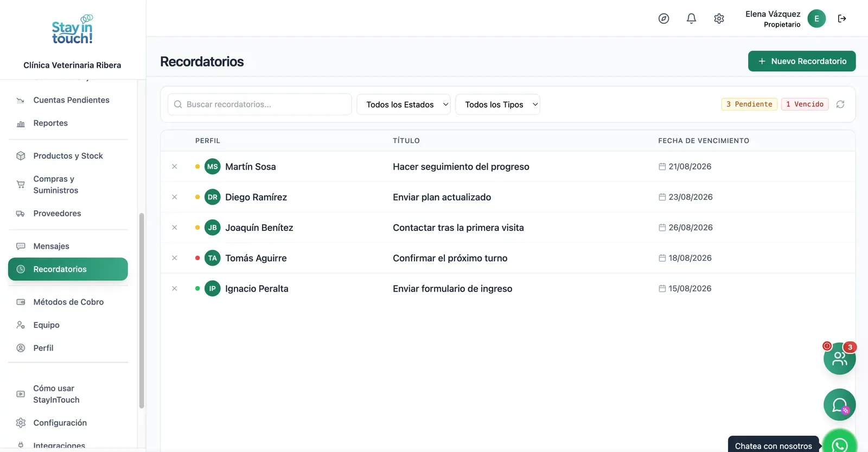Screen dimensions: 868x452
Task: Dismiss Tomás Aguirre reminder with X
Action: tap(175, 258)
